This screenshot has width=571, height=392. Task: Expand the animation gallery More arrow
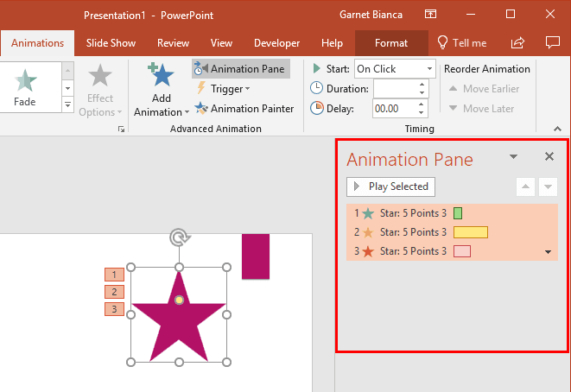(x=67, y=104)
